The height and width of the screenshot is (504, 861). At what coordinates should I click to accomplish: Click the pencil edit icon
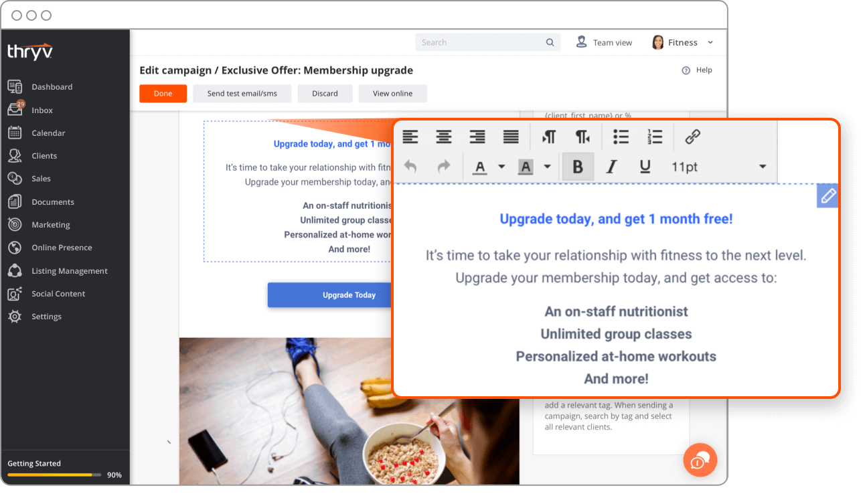(828, 195)
